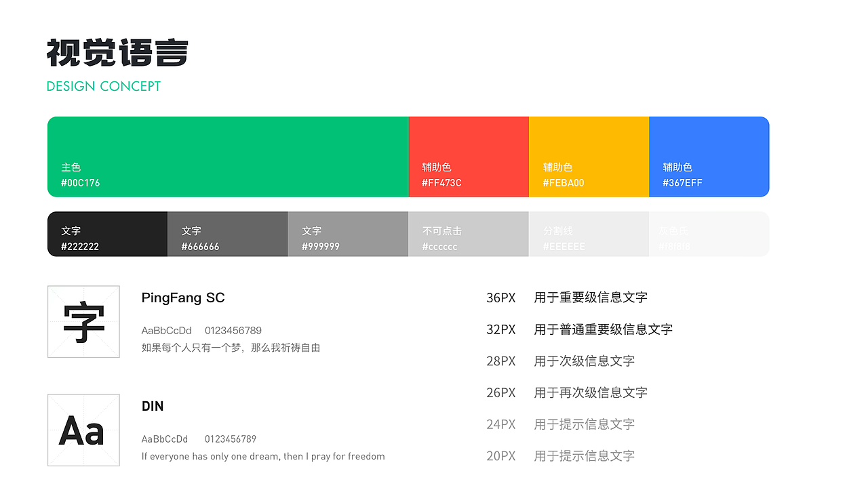
Task: Click the DESIGN CONCEPT subtitle
Action: 103,86
